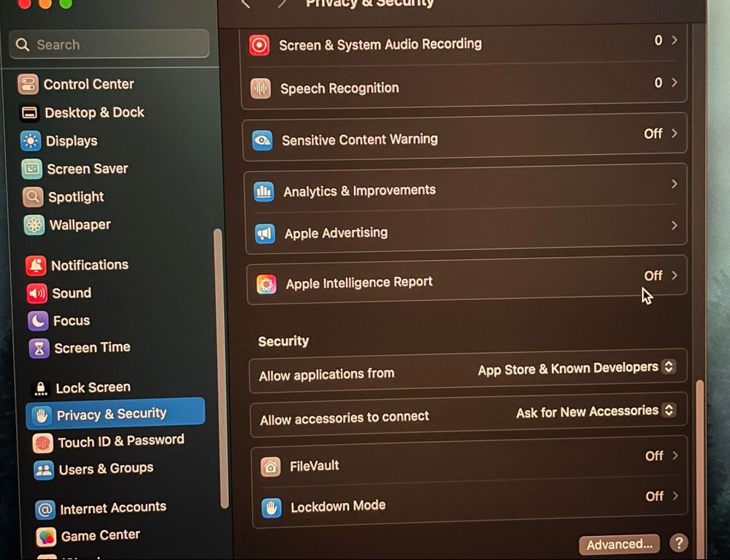Click the Apple Advertising row label
The height and width of the screenshot is (560, 730).
point(336,233)
